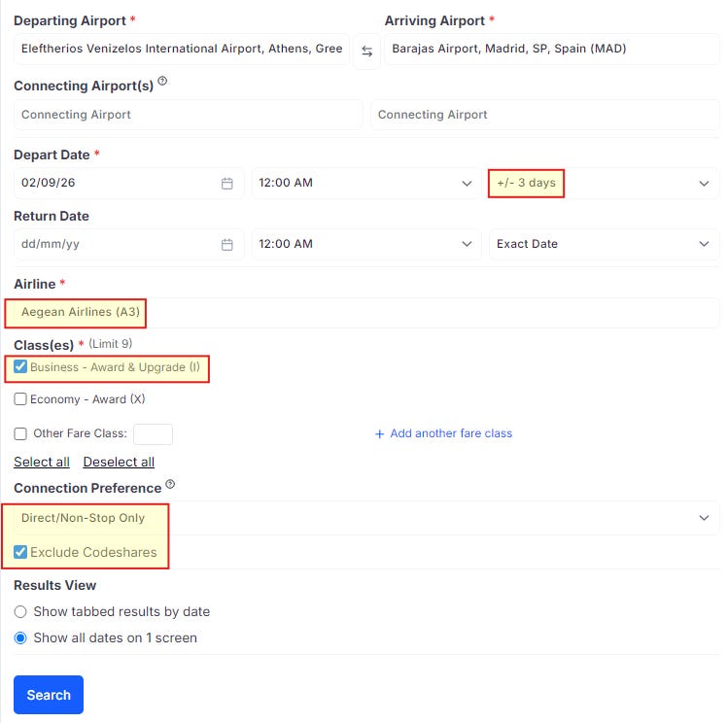Open the Depart Date calendar picker
The height and width of the screenshot is (723, 728).
tap(227, 184)
